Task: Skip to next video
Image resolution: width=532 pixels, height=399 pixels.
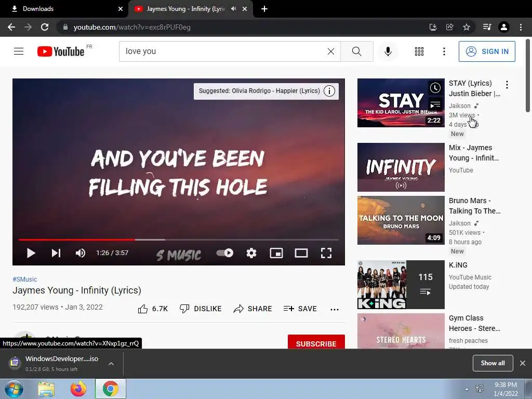Action: pos(56,253)
